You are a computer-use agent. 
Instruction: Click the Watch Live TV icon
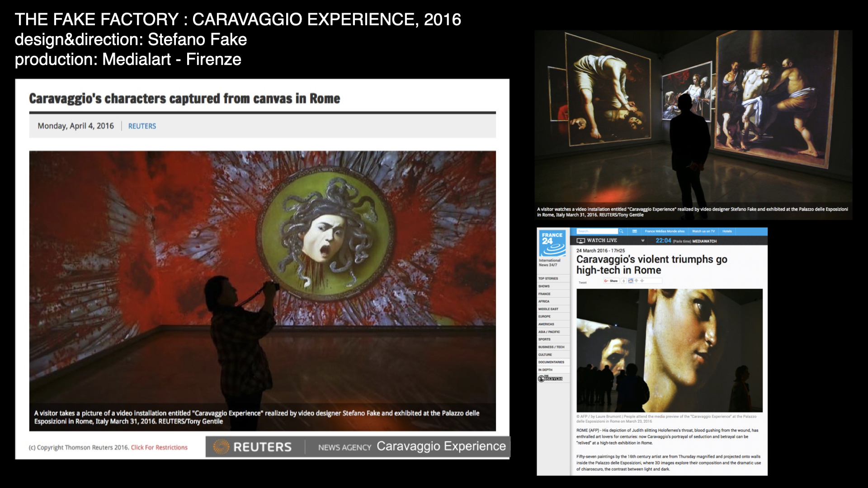pyautogui.click(x=581, y=241)
